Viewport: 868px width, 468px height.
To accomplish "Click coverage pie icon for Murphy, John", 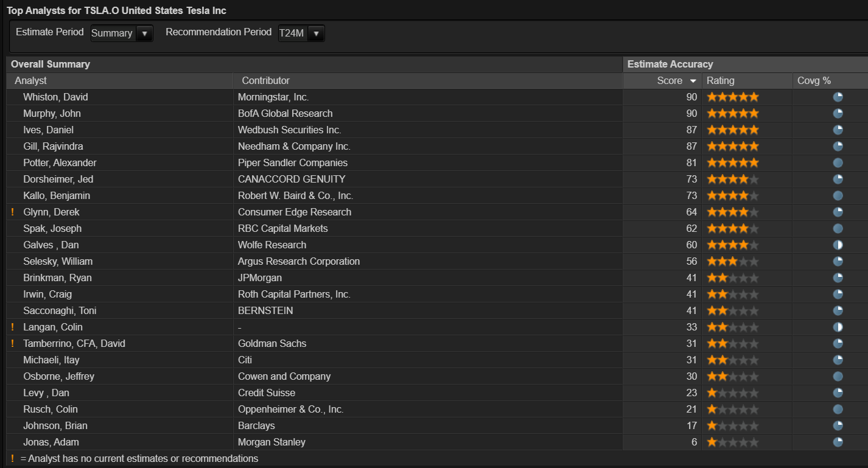I will pyautogui.click(x=838, y=113).
